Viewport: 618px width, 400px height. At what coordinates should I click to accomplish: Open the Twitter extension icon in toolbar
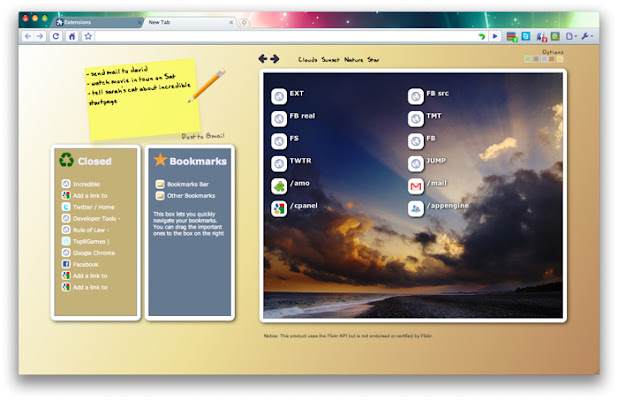click(x=526, y=37)
